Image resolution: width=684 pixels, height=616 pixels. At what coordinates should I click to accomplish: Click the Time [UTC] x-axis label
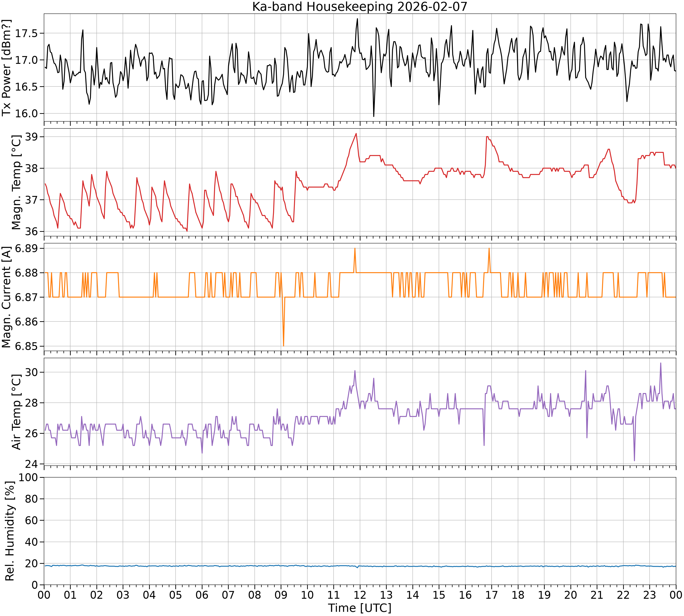click(360, 608)
